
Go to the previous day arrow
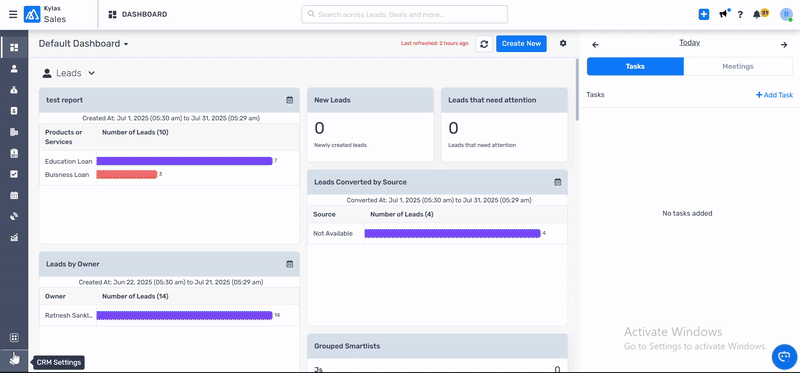point(595,45)
